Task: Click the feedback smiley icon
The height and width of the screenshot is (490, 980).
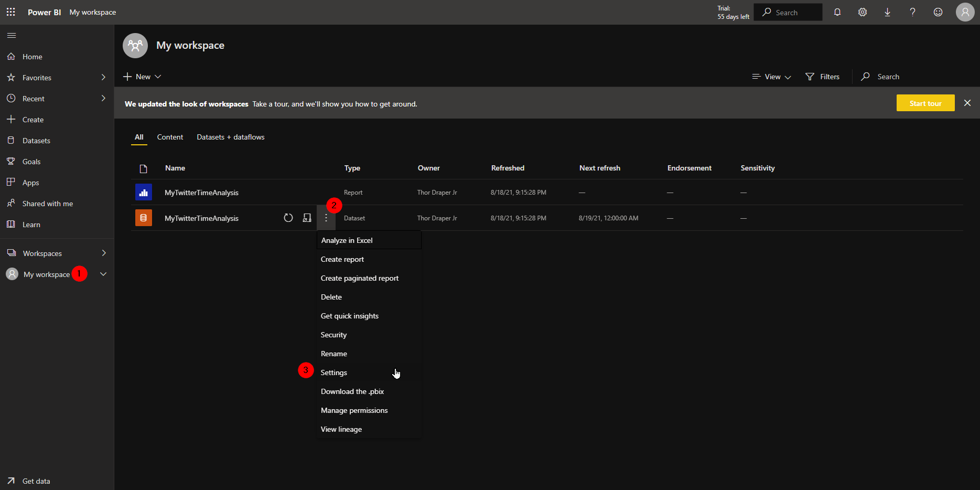Action: pyautogui.click(x=938, y=12)
